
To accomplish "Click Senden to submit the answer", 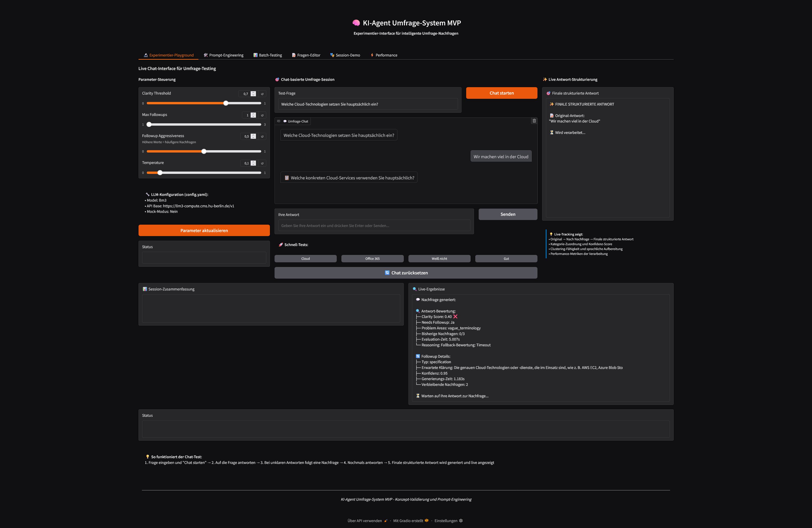I will point(508,214).
